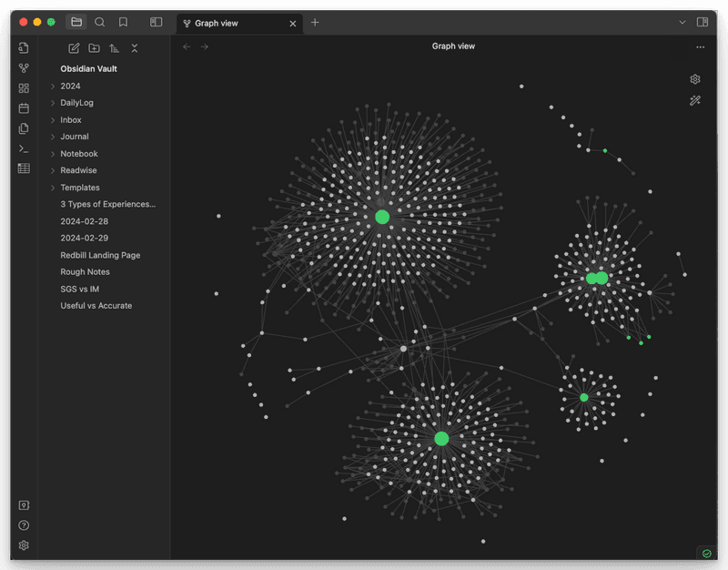The width and height of the screenshot is (728, 570).
Task: Toggle the right sidebar
Action: pyautogui.click(x=703, y=22)
